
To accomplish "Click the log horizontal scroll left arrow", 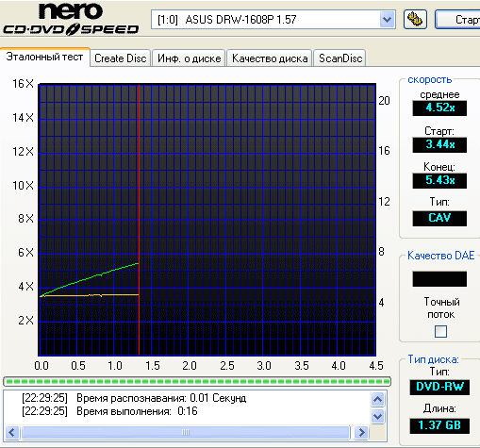I will [12, 432].
